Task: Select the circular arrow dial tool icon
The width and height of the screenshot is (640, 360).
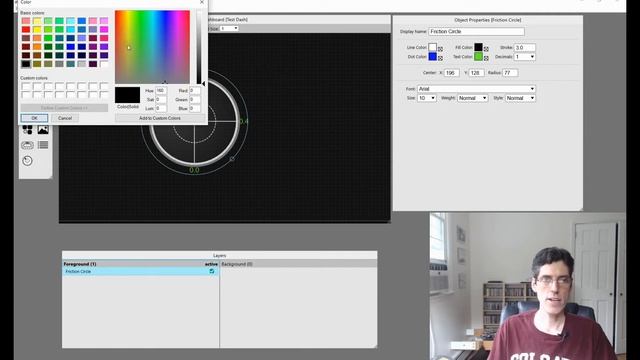Action: coord(27,160)
